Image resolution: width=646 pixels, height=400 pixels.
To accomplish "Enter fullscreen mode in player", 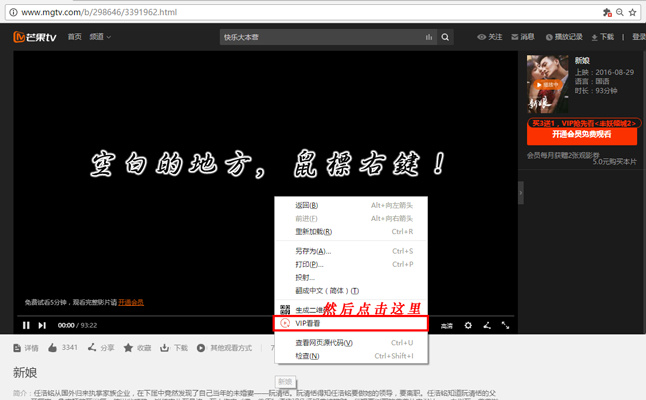I will pyautogui.click(x=506, y=325).
